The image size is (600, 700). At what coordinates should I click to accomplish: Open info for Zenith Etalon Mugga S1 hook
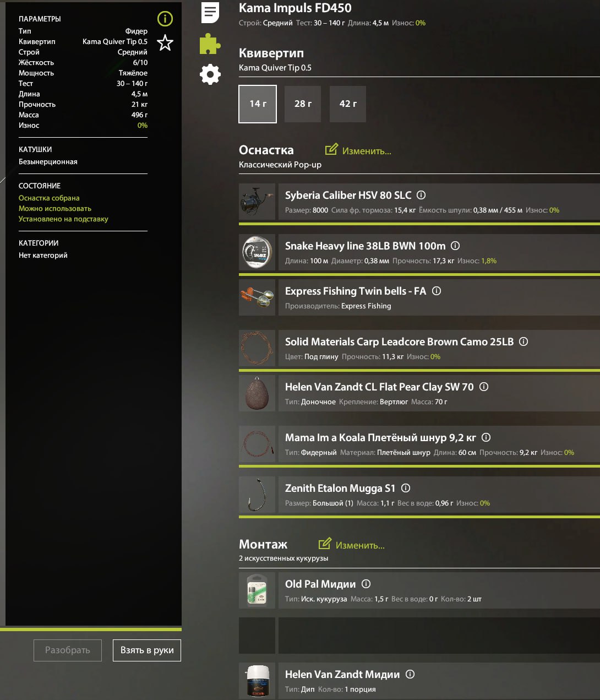pyautogui.click(x=406, y=488)
